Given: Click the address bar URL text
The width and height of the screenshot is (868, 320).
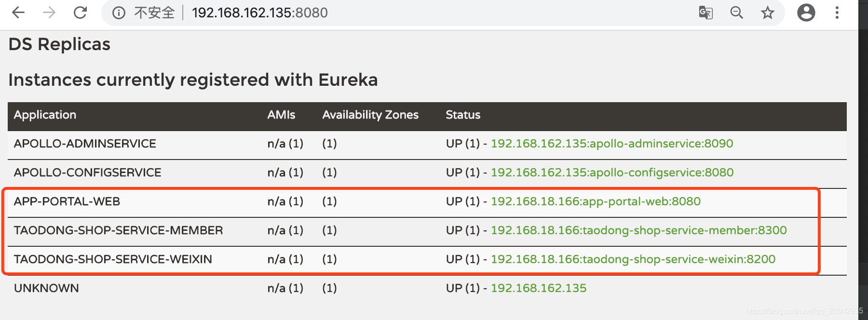Looking at the screenshot, I should point(259,13).
